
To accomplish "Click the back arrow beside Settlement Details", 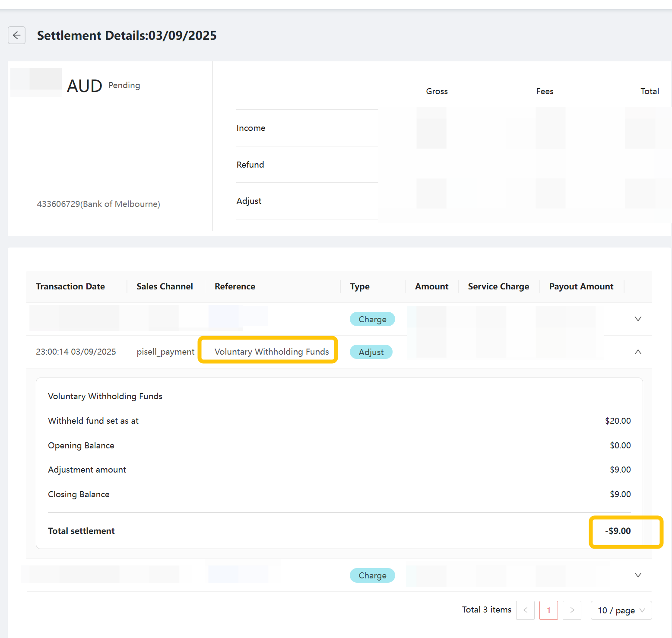I will pos(16,35).
